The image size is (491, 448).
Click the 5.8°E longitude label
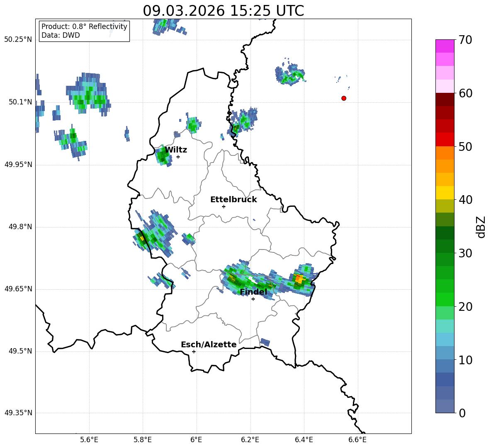point(143,440)
